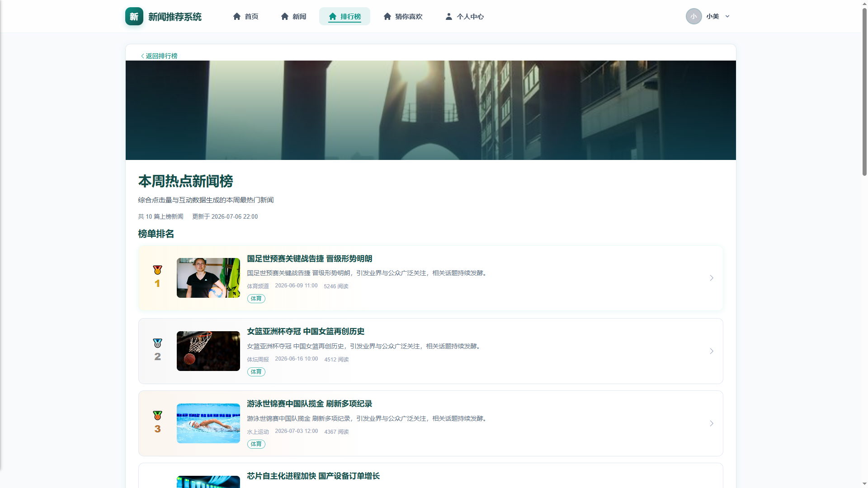
Task: Click the bronze medal icon for rank 3
Action: click(x=157, y=416)
